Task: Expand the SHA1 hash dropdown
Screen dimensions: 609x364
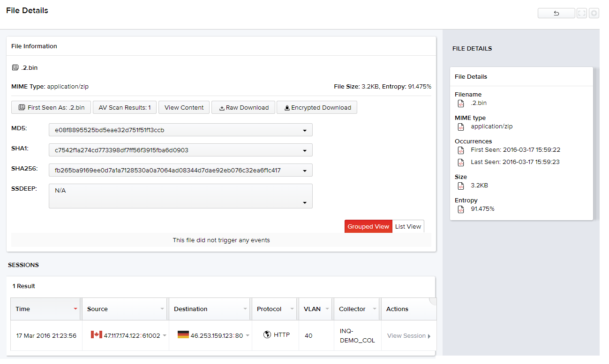Action: (x=304, y=150)
